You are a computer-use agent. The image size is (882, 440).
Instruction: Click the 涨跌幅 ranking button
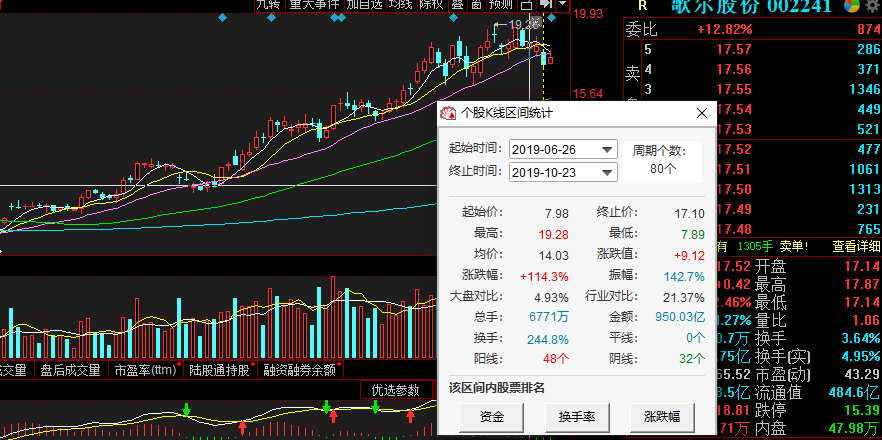pyautogui.click(x=662, y=417)
